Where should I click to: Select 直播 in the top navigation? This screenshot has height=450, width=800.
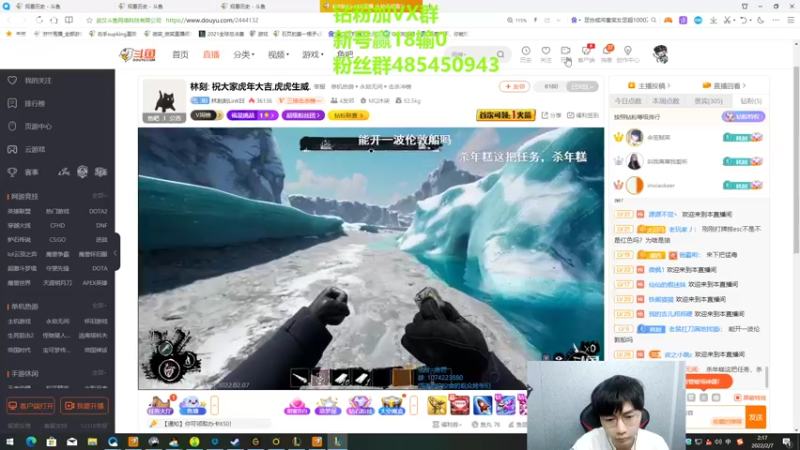pos(211,55)
